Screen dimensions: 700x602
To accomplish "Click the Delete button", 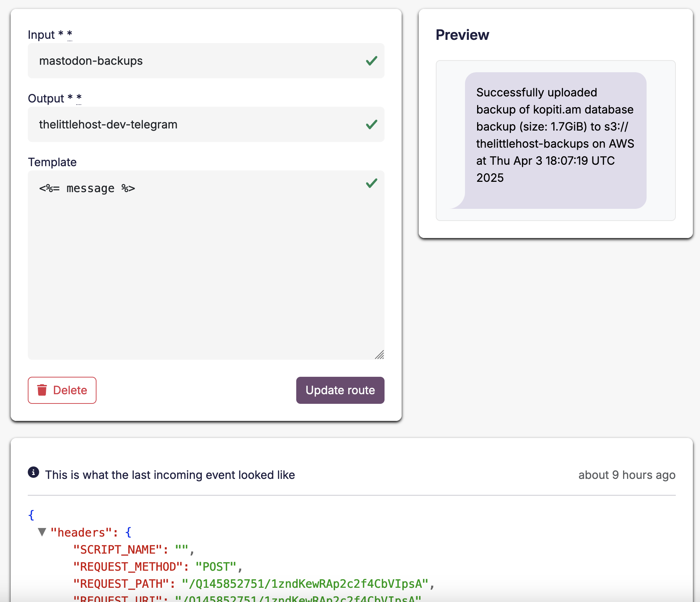I will [62, 390].
